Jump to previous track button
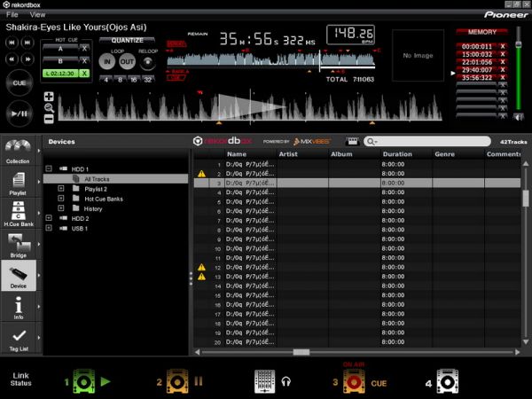Screen dimensions: 532x399 [12, 43]
